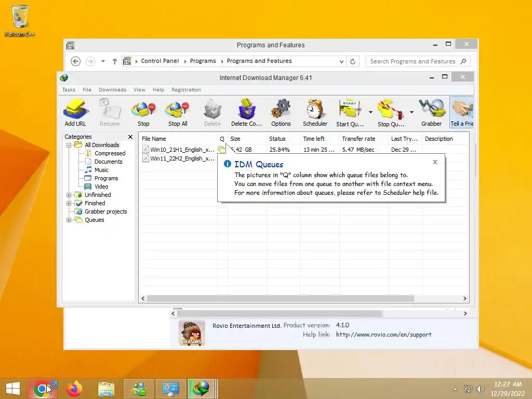532x399 pixels.
Task: Select the Win11_22H2_English download row
Action: tap(179, 158)
